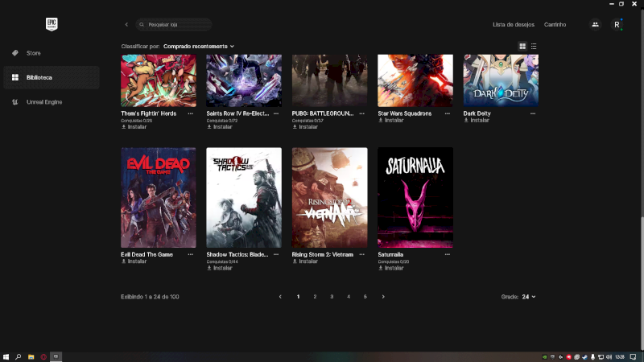Go to previous page arrow
This screenshot has height=362, width=644.
[280, 297]
